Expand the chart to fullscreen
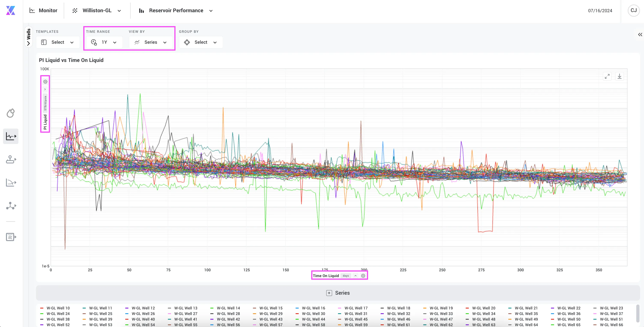The height and width of the screenshot is (327, 644). pos(607,76)
